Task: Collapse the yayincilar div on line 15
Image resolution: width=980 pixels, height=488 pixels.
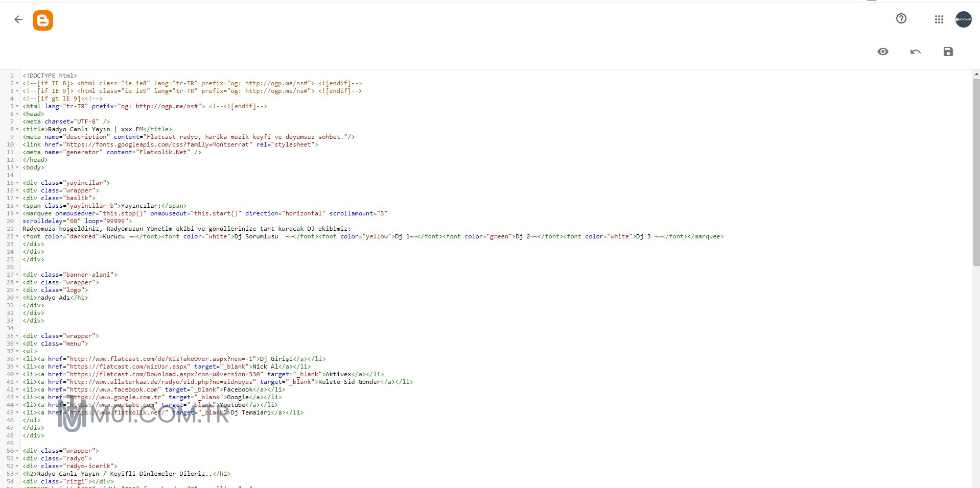Action: pos(17,182)
